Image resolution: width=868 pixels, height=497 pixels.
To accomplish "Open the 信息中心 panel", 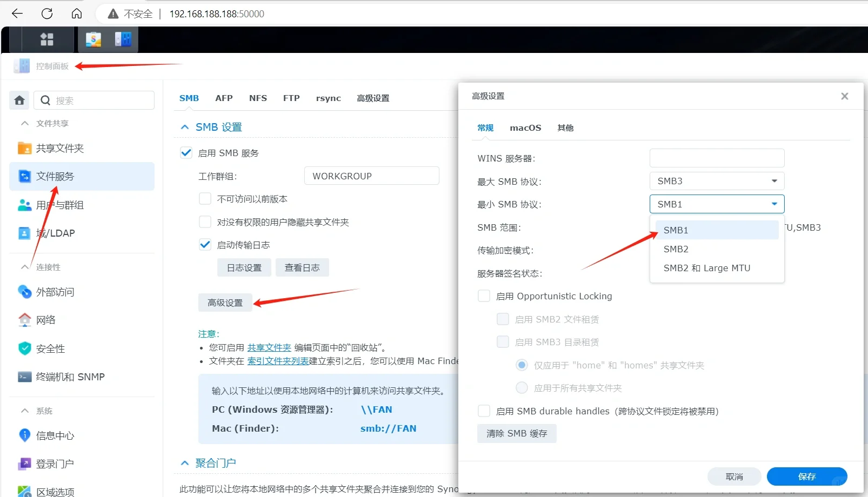I will coord(56,435).
